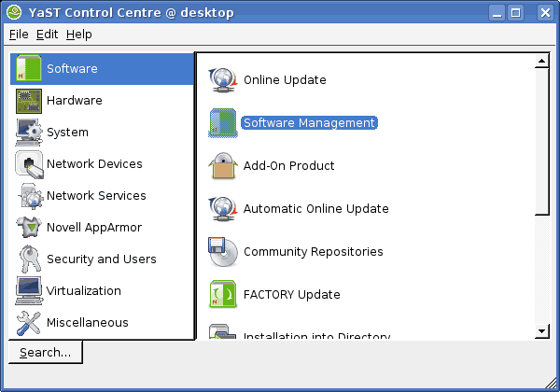Click the Search... button
This screenshot has height=392, width=560.
tap(46, 353)
